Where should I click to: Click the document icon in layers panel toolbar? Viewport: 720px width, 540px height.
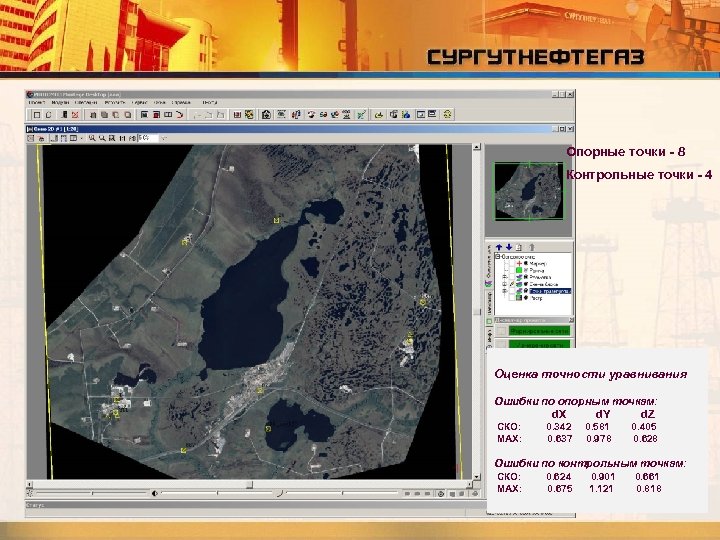520,246
